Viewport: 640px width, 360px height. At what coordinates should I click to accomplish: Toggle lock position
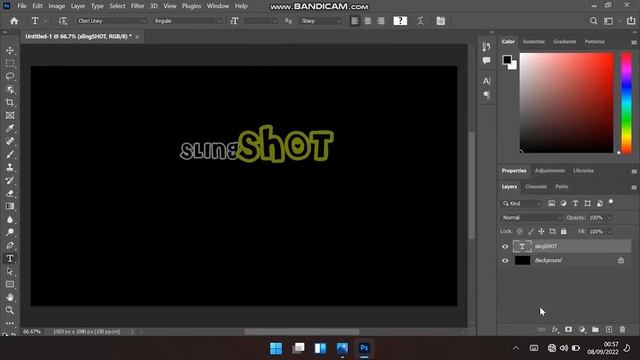[541, 231]
